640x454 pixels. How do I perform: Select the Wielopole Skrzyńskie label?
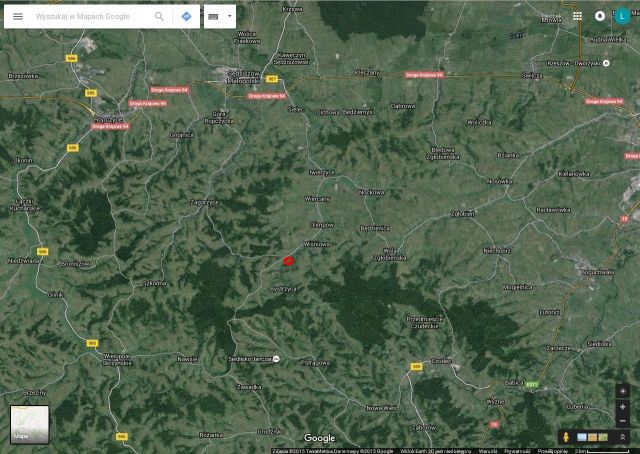coord(117,359)
